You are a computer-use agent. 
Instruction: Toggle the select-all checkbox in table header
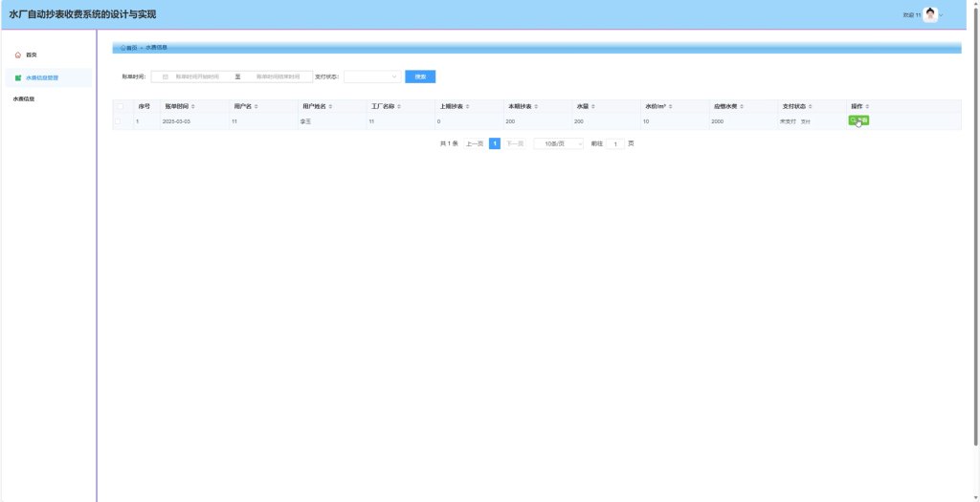tap(120, 106)
